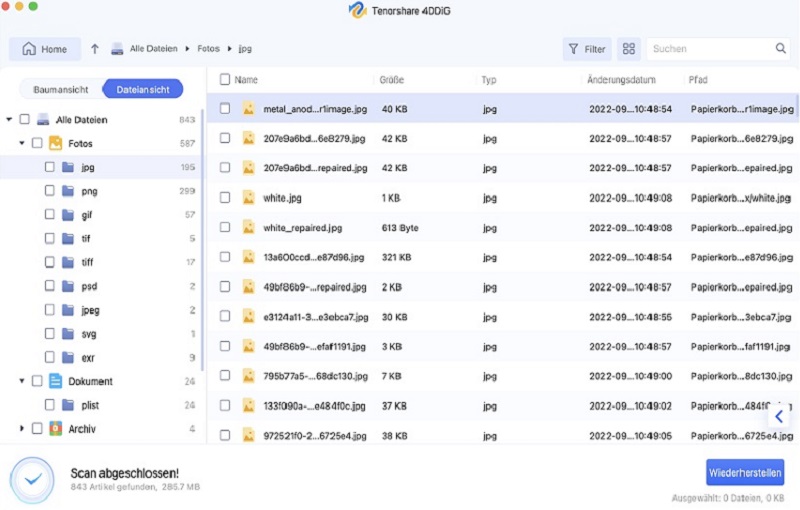Open the Filter button

[x=587, y=49]
